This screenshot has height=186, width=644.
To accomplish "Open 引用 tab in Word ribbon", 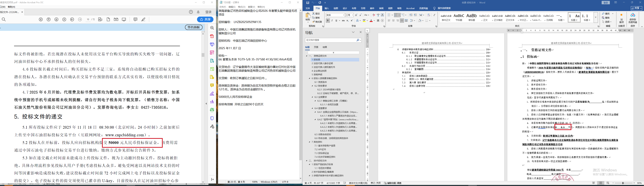I will [x=363, y=8].
